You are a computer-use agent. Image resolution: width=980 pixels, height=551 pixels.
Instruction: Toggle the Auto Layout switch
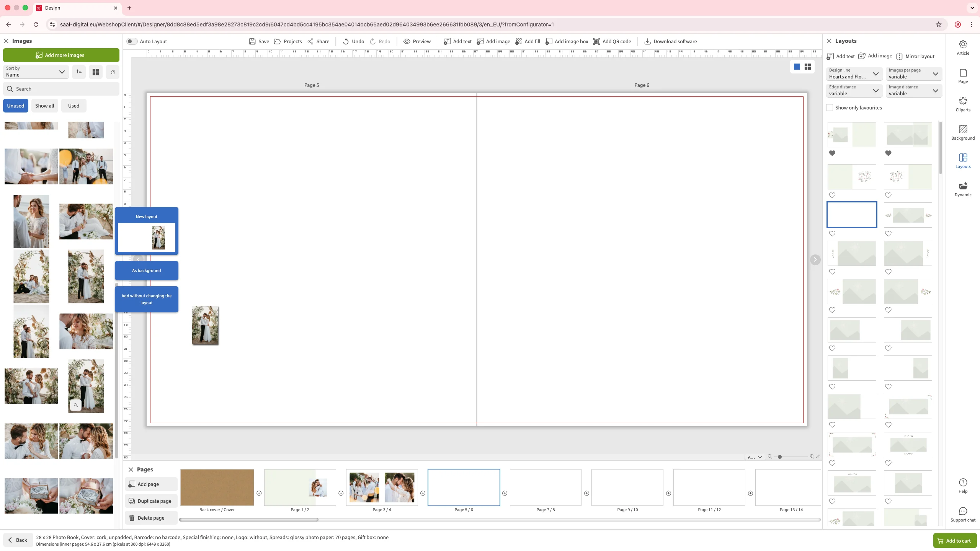pos(132,41)
